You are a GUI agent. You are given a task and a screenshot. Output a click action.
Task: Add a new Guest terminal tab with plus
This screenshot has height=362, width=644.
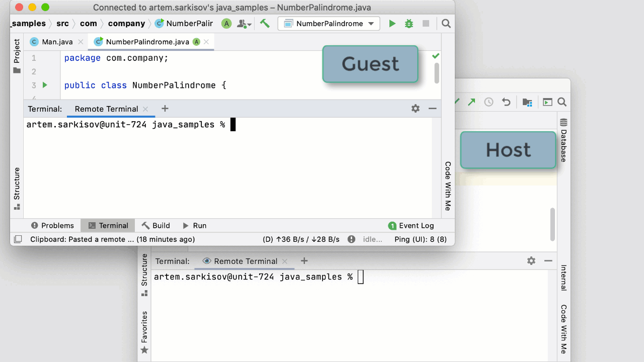pyautogui.click(x=165, y=109)
